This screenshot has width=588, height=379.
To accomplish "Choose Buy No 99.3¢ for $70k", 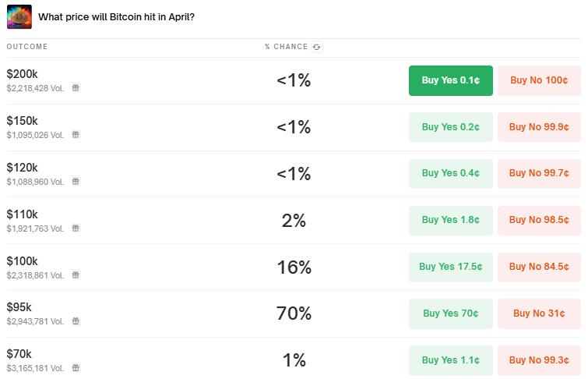I will (539, 360).
